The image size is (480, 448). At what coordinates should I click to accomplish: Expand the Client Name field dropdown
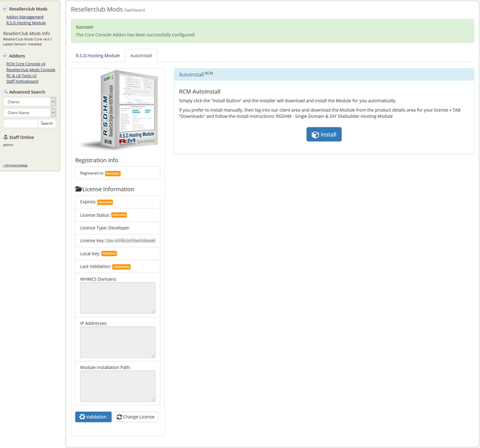click(29, 113)
